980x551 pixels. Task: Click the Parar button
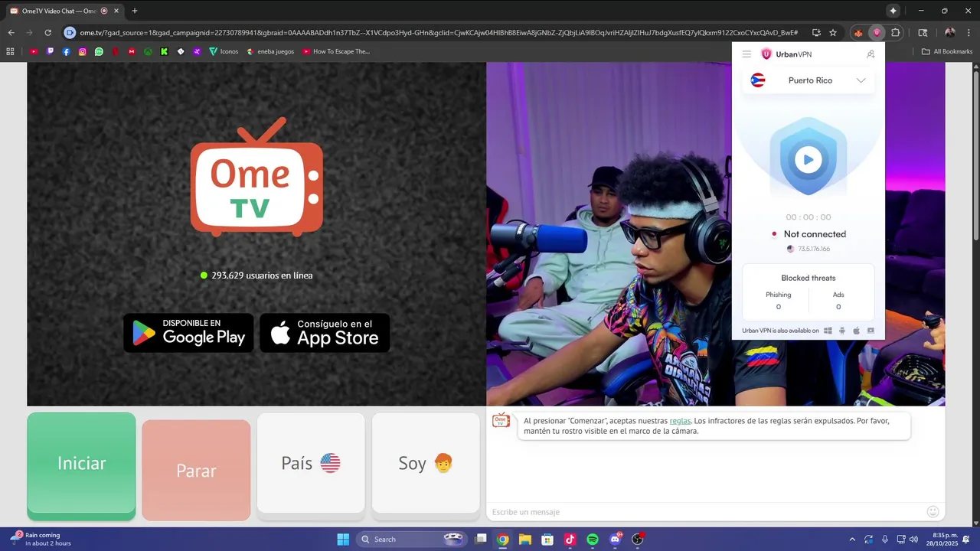coord(196,471)
